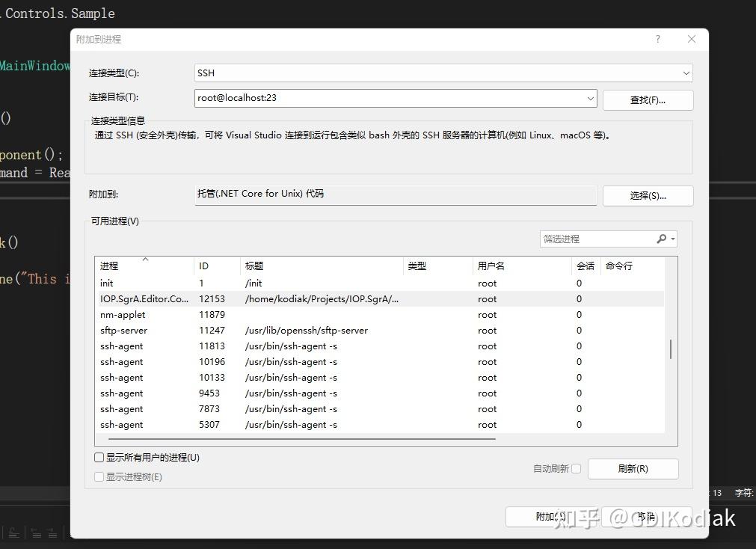Enable 自动刷新 checkbox

[577, 468]
